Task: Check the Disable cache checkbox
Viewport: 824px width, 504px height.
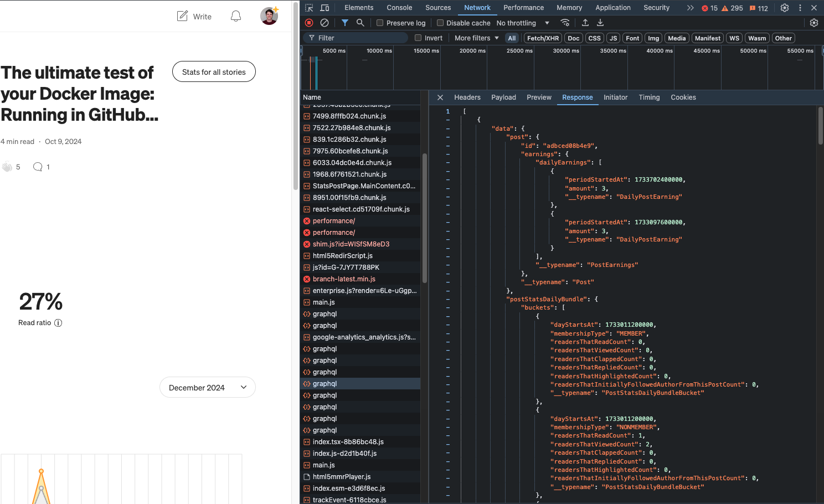Action: 440,23
